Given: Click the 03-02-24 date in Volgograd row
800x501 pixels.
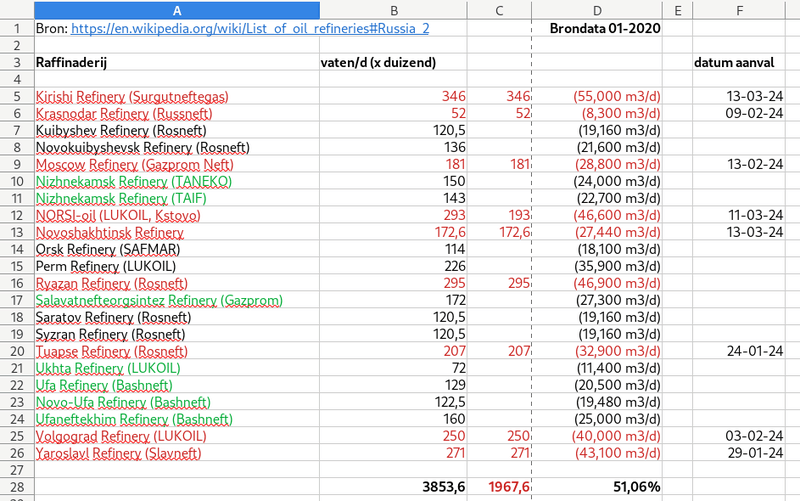Looking at the screenshot, I should pos(739,436).
